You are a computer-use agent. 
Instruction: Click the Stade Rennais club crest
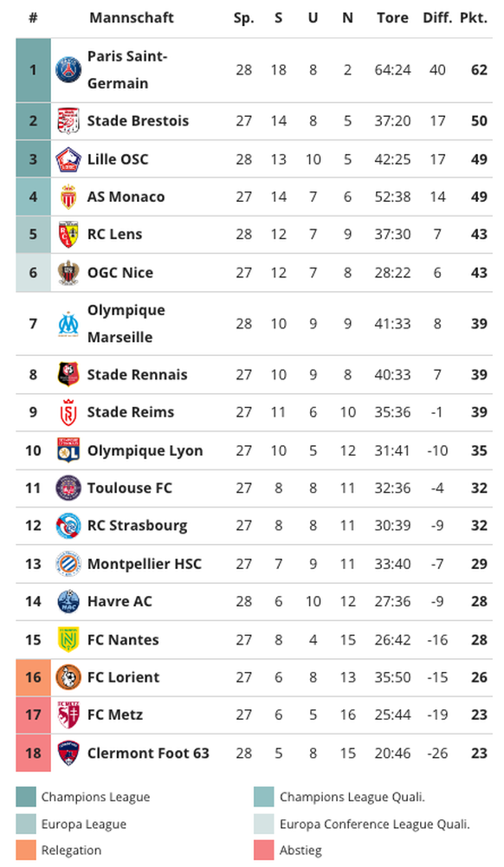[x=68, y=375]
